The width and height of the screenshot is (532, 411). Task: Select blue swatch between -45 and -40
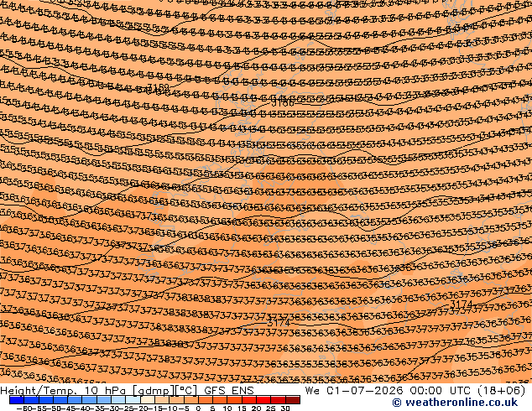(x=75, y=400)
